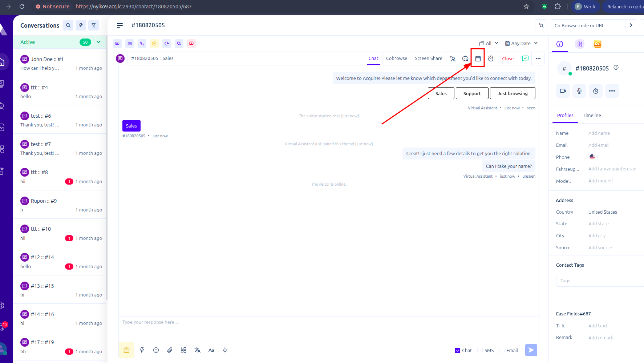Open the phone country flag selector
The width and height of the screenshot is (644, 363).
click(592, 157)
